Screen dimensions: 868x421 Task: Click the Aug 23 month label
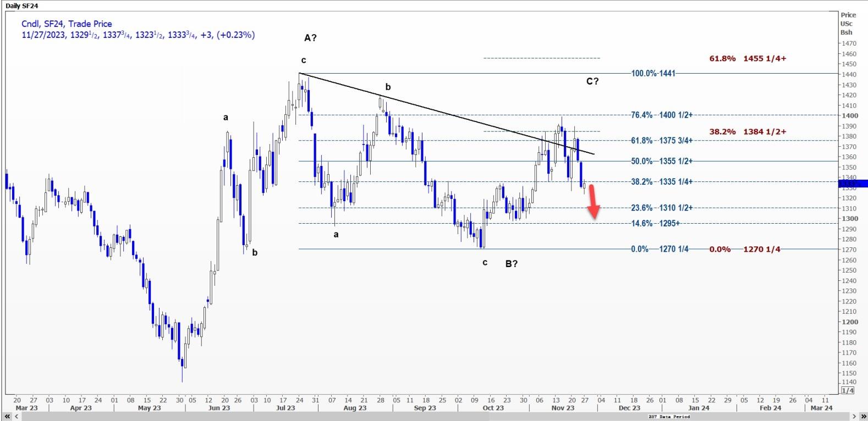point(355,408)
